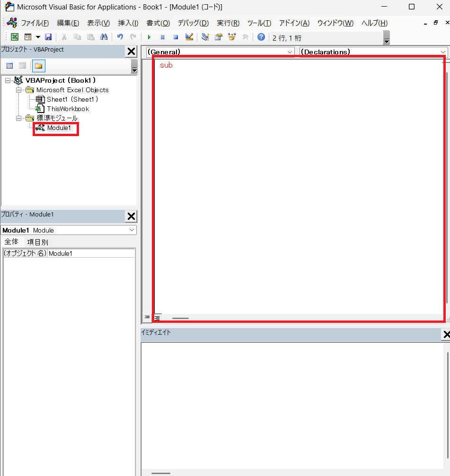Click the Break pause icon
Image resolution: width=450 pixels, height=476 pixels.
pyautogui.click(x=163, y=37)
